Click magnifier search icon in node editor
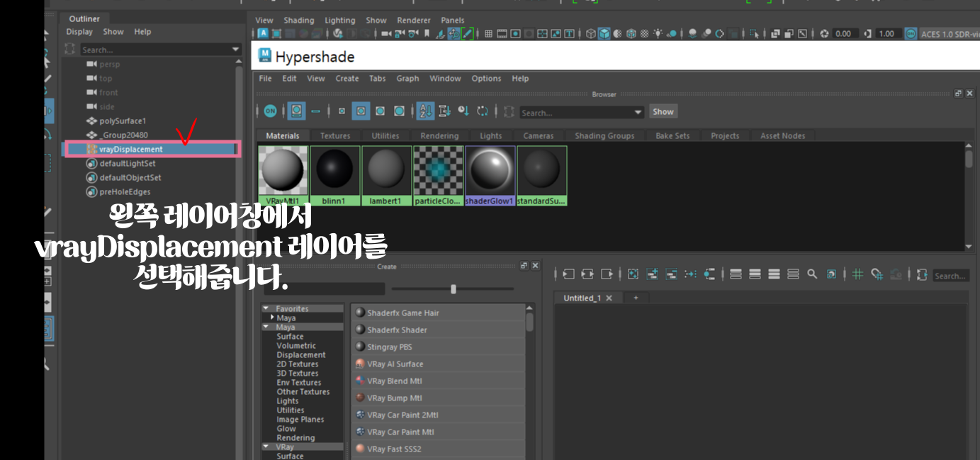The height and width of the screenshot is (460, 980). pos(812,274)
